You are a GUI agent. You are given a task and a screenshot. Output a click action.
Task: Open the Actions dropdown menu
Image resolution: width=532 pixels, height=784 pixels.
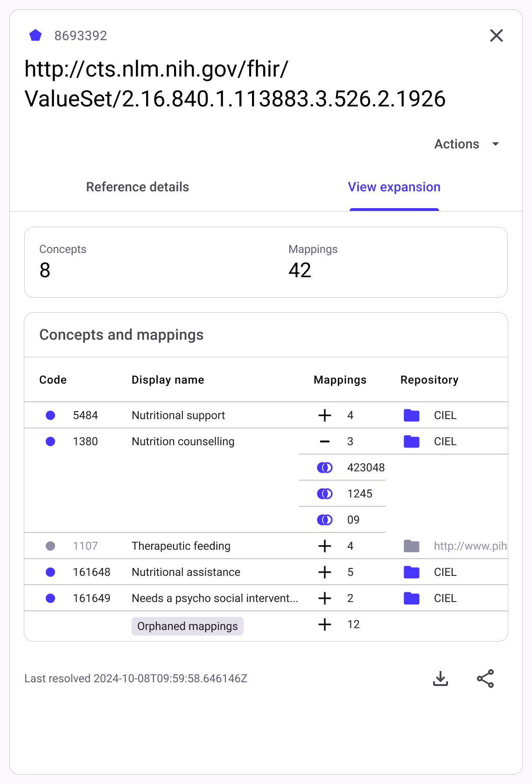pyautogui.click(x=467, y=144)
